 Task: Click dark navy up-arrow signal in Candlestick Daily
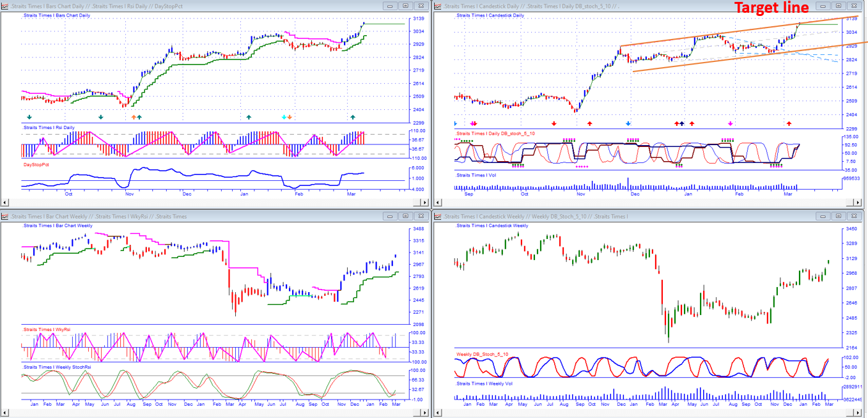coord(682,123)
